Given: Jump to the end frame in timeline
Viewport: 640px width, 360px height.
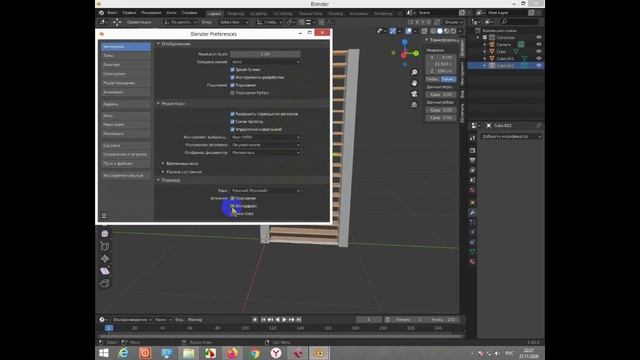Looking at the screenshot, I should pyautogui.click(x=299, y=320).
